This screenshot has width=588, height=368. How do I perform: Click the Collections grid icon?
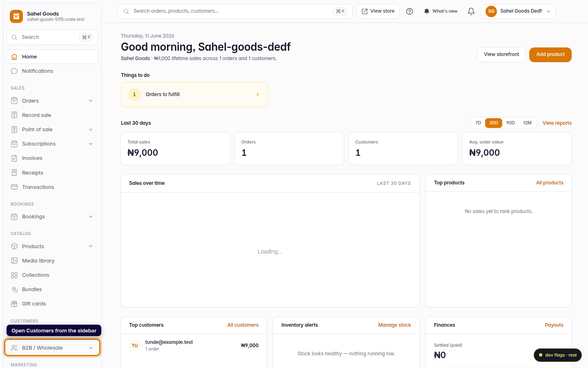pos(14,275)
